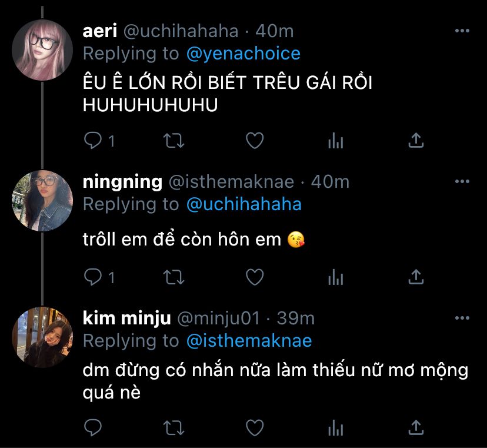Reply to kim minju's tweet
The height and width of the screenshot is (448, 487).
(x=93, y=426)
